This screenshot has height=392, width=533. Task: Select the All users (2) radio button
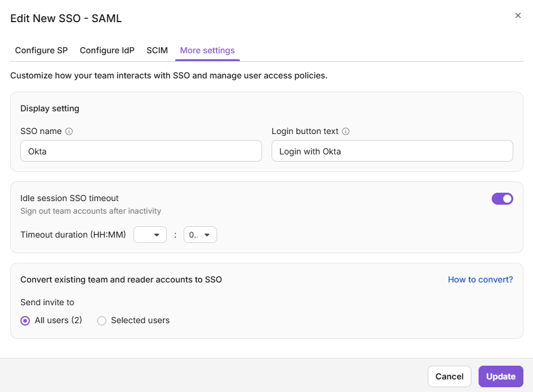click(x=25, y=321)
